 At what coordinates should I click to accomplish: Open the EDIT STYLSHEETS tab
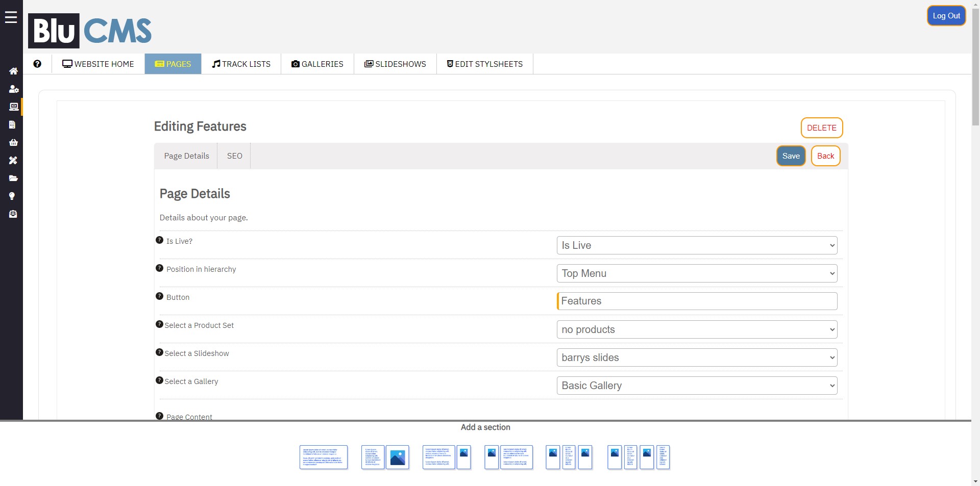485,64
